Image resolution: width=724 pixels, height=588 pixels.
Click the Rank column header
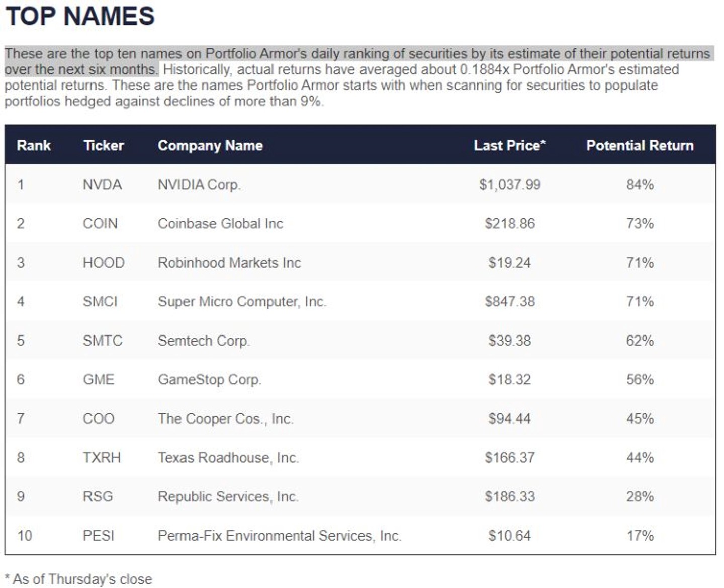point(34,146)
